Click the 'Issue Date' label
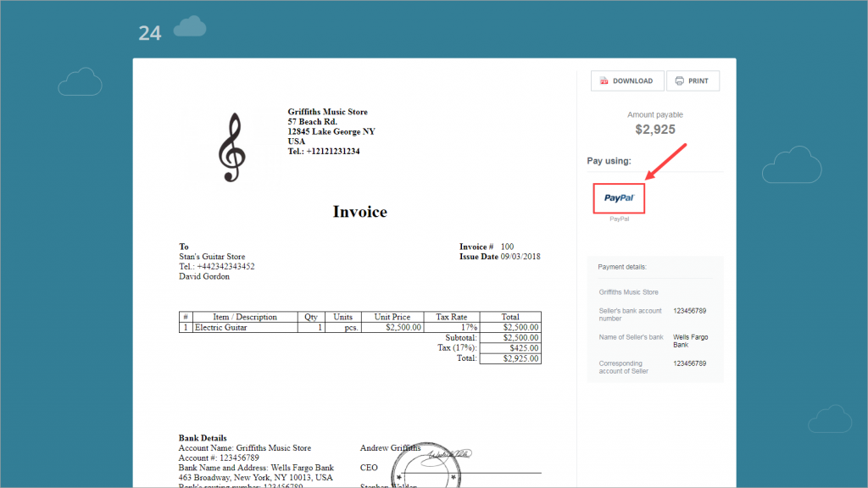 [479, 257]
